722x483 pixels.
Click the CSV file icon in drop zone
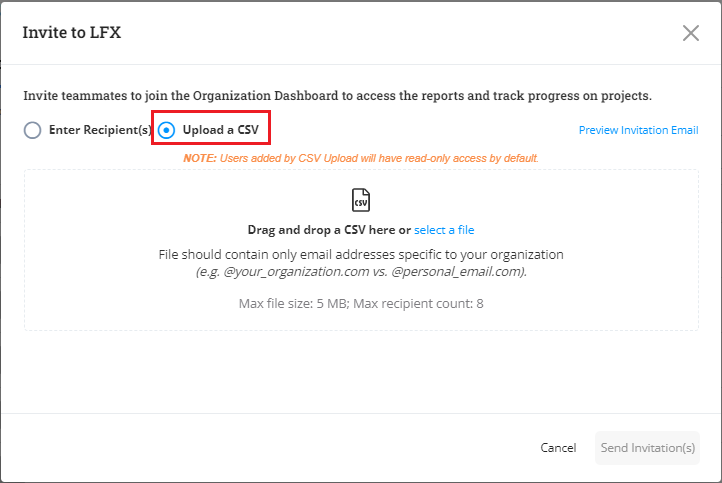tap(361, 200)
